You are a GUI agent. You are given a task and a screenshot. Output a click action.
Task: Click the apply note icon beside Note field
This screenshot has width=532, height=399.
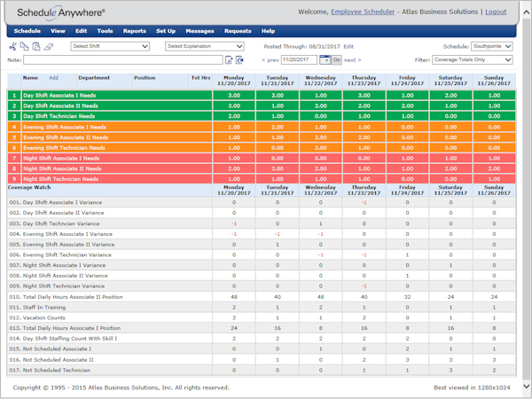tap(239, 60)
